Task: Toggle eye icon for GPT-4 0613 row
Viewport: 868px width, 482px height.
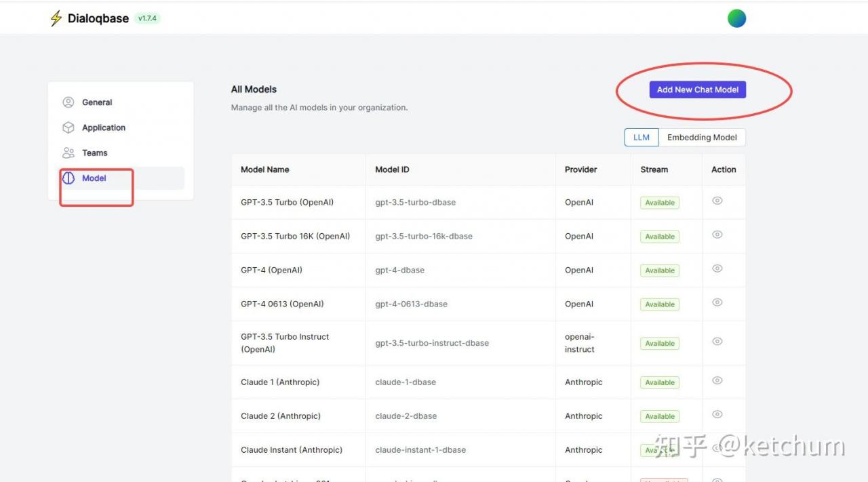Action: (717, 302)
